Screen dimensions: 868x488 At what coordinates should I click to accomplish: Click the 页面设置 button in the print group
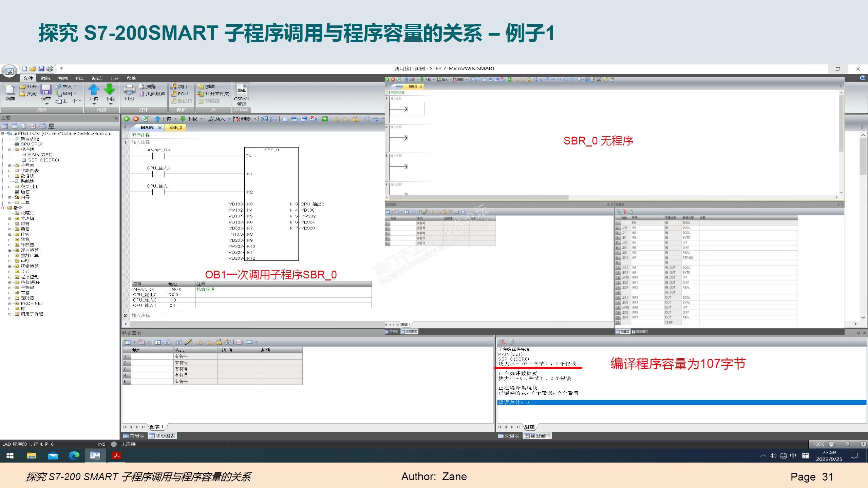(x=152, y=94)
